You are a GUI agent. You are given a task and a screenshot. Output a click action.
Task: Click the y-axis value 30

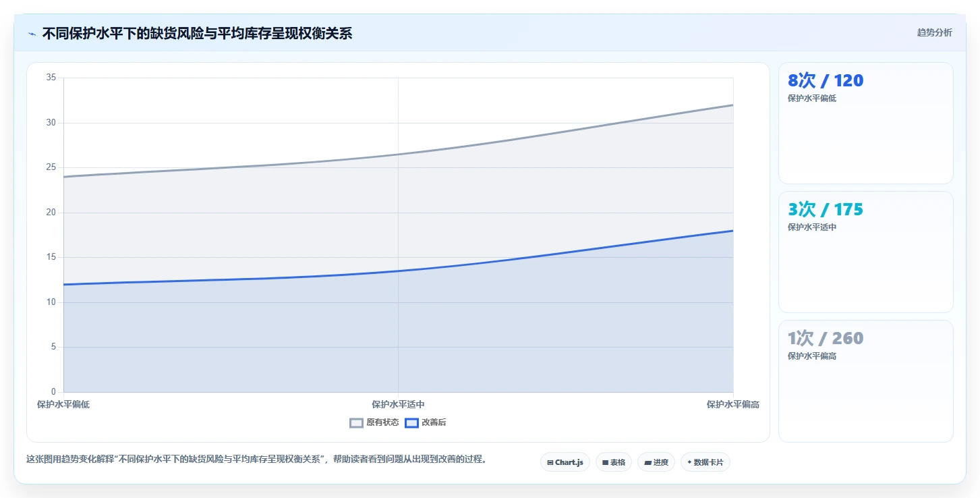(51, 123)
